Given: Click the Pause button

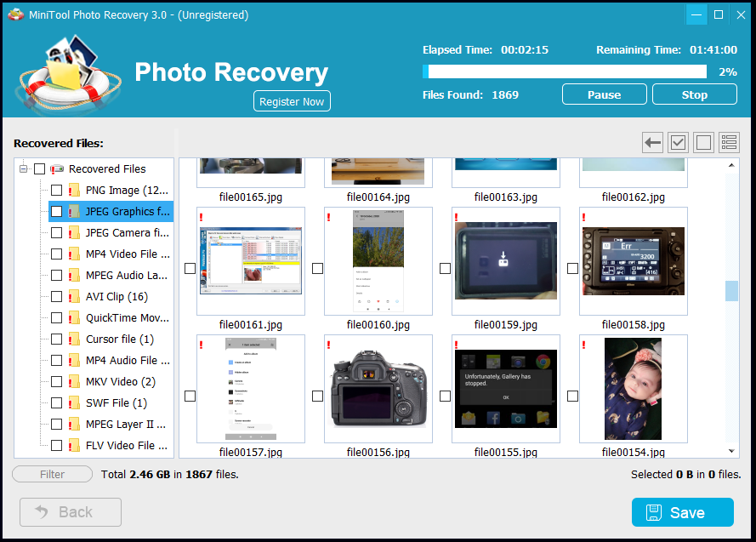Looking at the screenshot, I should pyautogui.click(x=604, y=94).
